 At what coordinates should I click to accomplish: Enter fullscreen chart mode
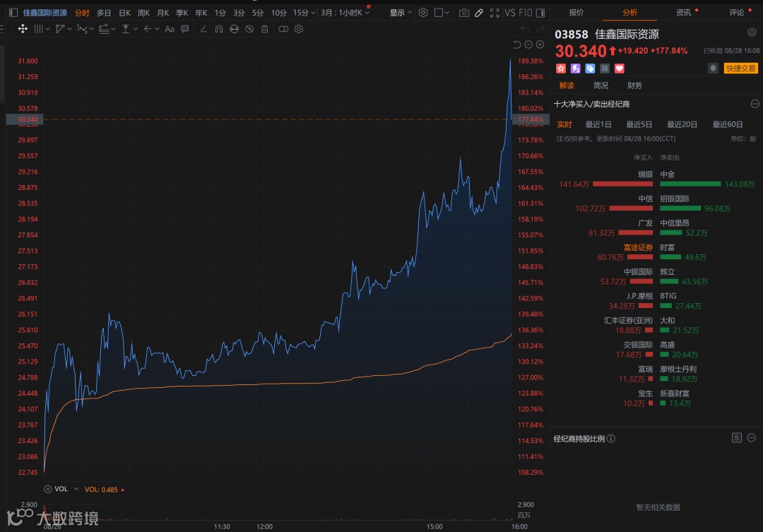[495, 13]
